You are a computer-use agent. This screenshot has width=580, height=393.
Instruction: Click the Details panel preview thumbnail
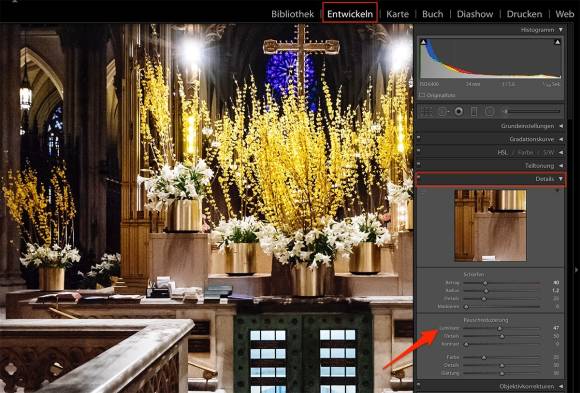click(x=490, y=225)
